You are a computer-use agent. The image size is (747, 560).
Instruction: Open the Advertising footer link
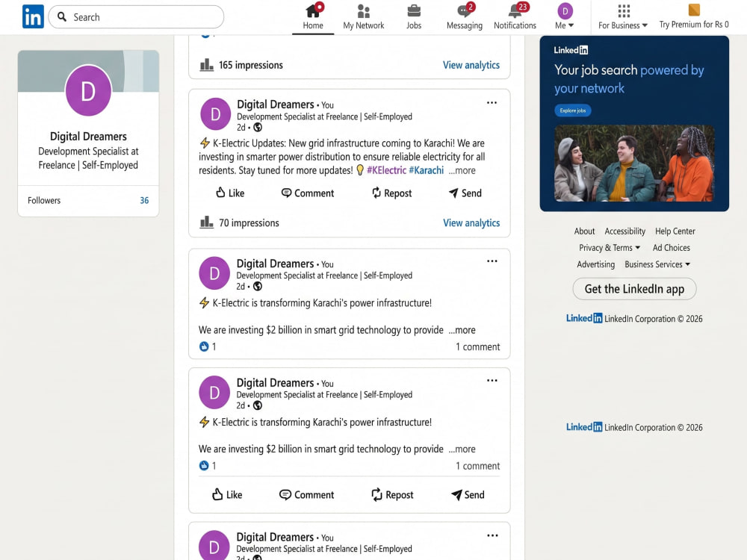tap(595, 264)
